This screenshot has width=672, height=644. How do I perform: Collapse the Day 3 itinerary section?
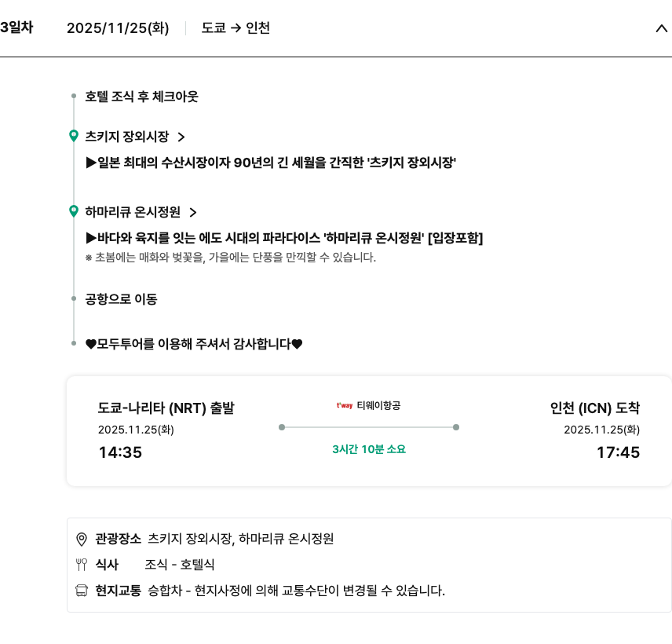pyautogui.click(x=660, y=29)
